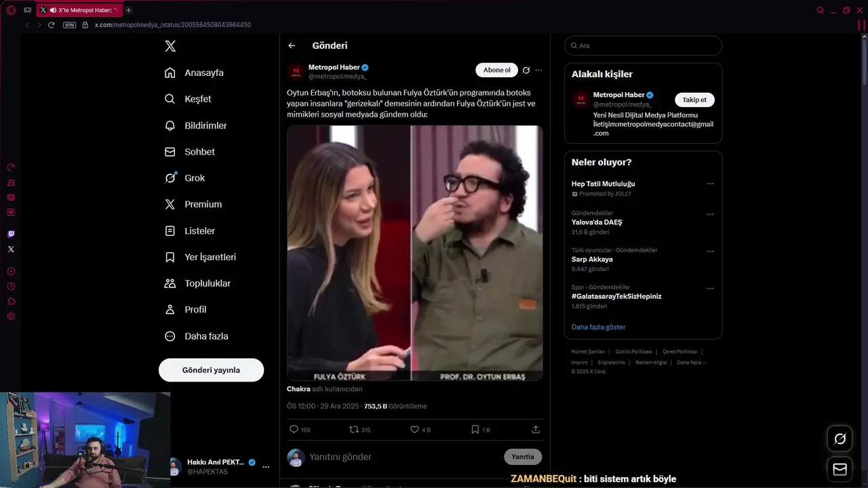Open options for Yalova'da DAEŞ trend
The width and height of the screenshot is (868, 488).
[x=710, y=214]
